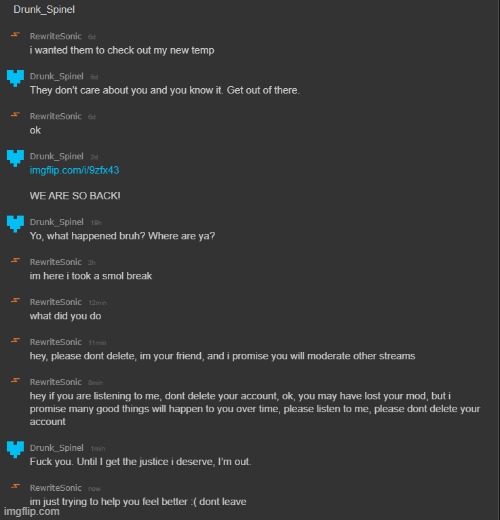Viewport: 500px width, 520px height.
Task: Click RewriteSonic avatar by 'hey if you are listening'
Action: pos(15,380)
